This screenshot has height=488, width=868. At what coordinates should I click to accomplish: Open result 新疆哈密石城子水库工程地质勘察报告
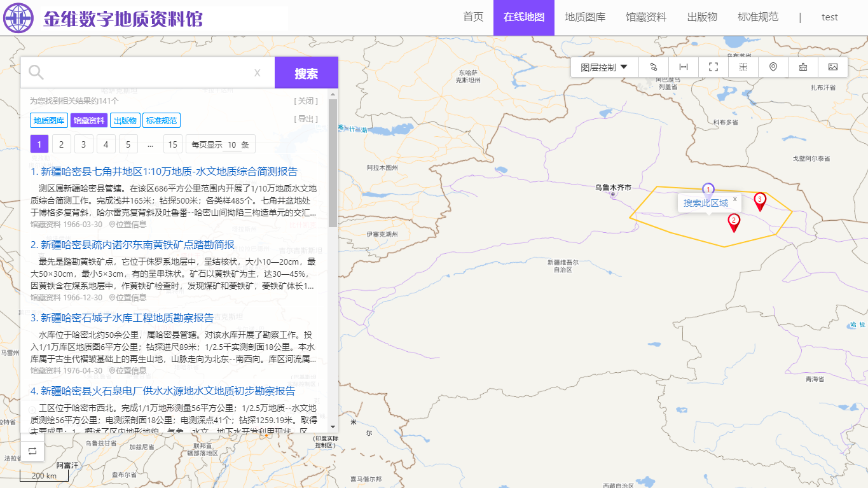pyautogui.click(x=122, y=318)
